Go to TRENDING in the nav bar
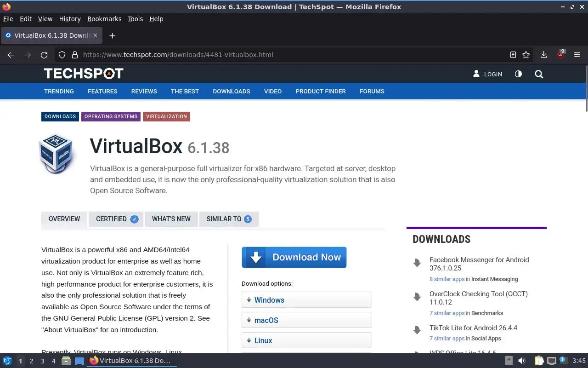The image size is (588, 368). click(x=59, y=91)
